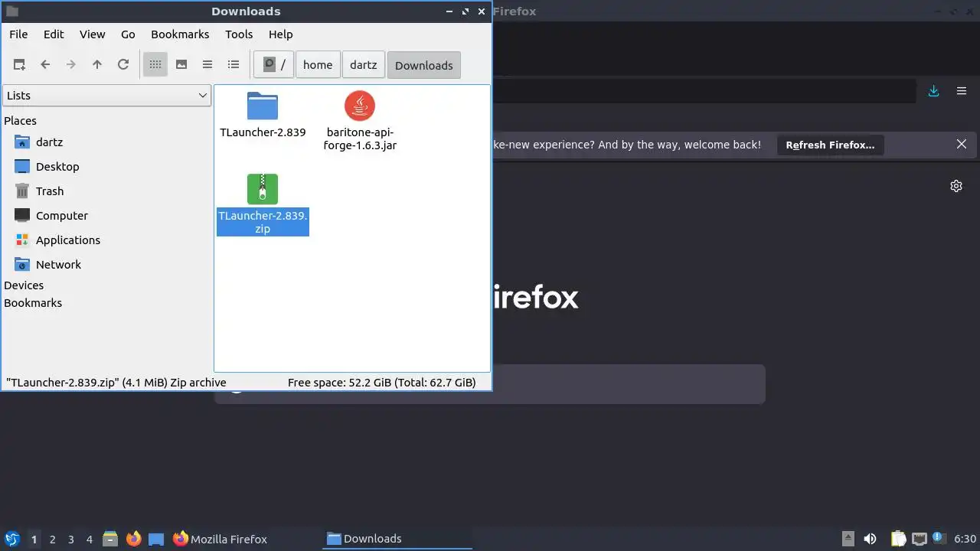Reload the current folder
The image size is (980, 551).
[123, 65]
